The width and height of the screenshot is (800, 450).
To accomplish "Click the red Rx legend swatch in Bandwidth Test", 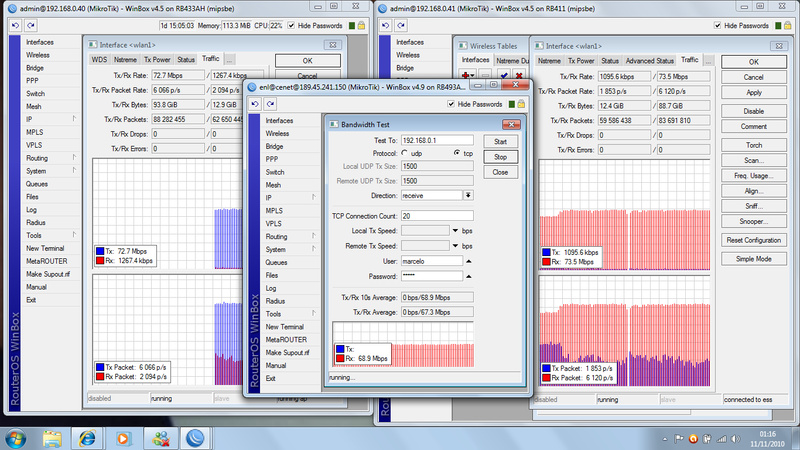I will pos(338,359).
